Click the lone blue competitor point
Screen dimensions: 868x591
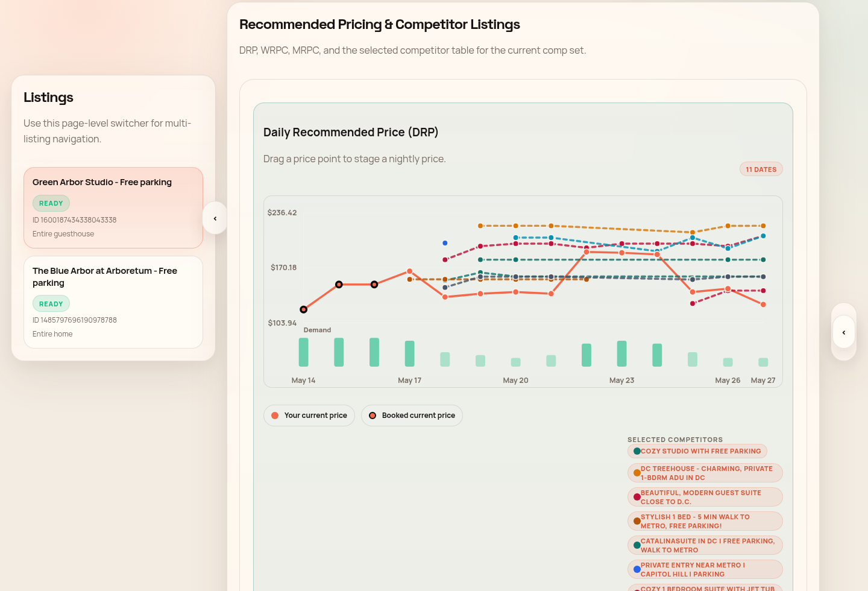[x=445, y=243]
